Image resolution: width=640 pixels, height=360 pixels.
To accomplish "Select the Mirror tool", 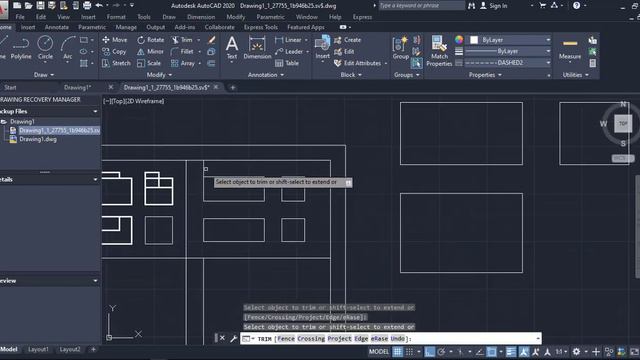I will tap(150, 51).
